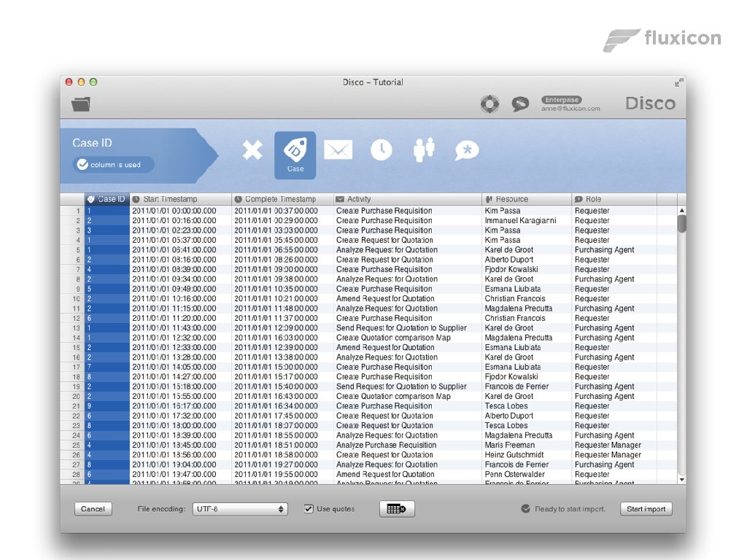
Task: Toggle fullscreen with the expand arrows icon
Action: click(x=678, y=82)
